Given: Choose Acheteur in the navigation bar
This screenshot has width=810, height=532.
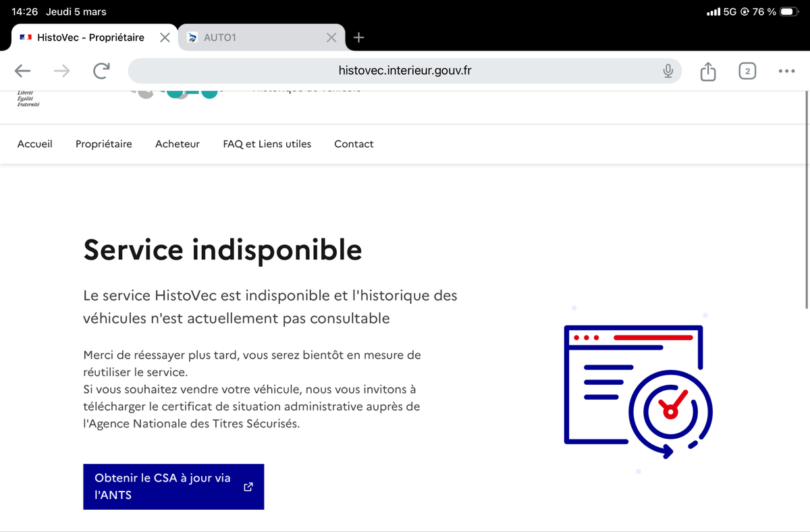Looking at the screenshot, I should click(178, 144).
